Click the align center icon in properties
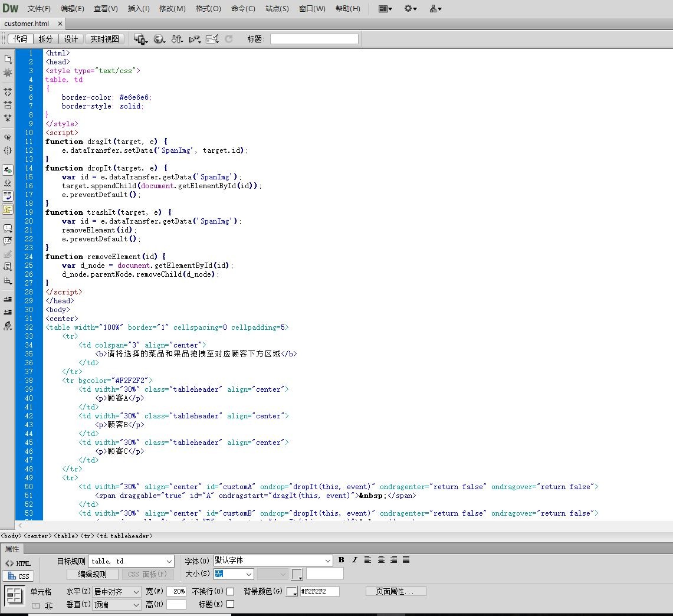673x616 pixels. 381,560
